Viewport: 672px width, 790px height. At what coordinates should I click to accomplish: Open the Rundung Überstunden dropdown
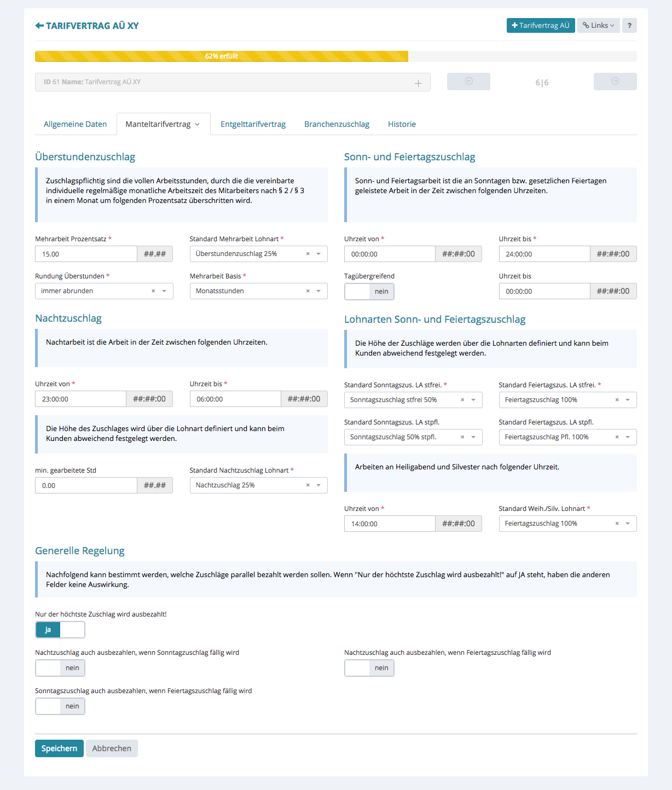pyautogui.click(x=164, y=291)
